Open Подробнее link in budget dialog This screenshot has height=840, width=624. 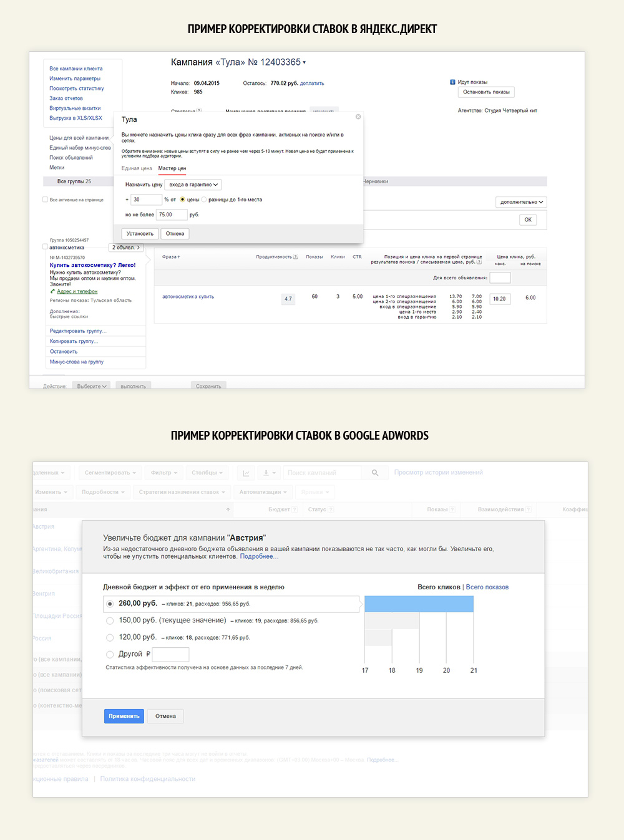click(x=259, y=556)
